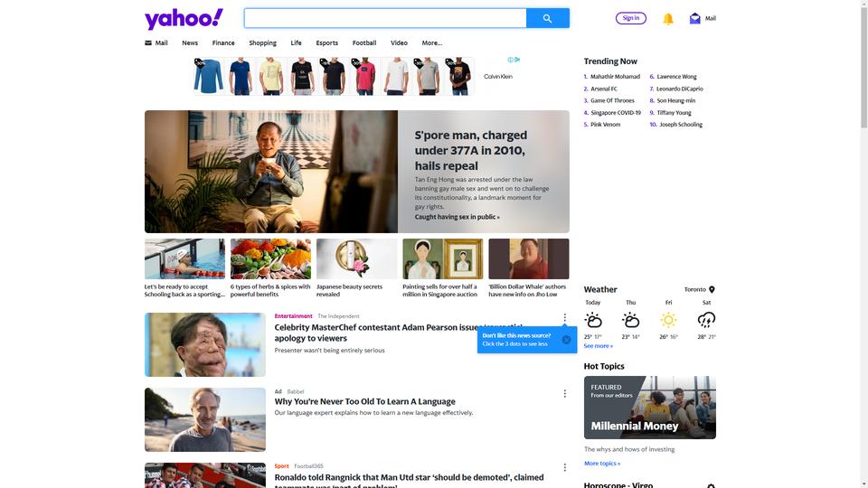Click the Entertainment category label
The width and height of the screenshot is (868, 488).
click(293, 316)
